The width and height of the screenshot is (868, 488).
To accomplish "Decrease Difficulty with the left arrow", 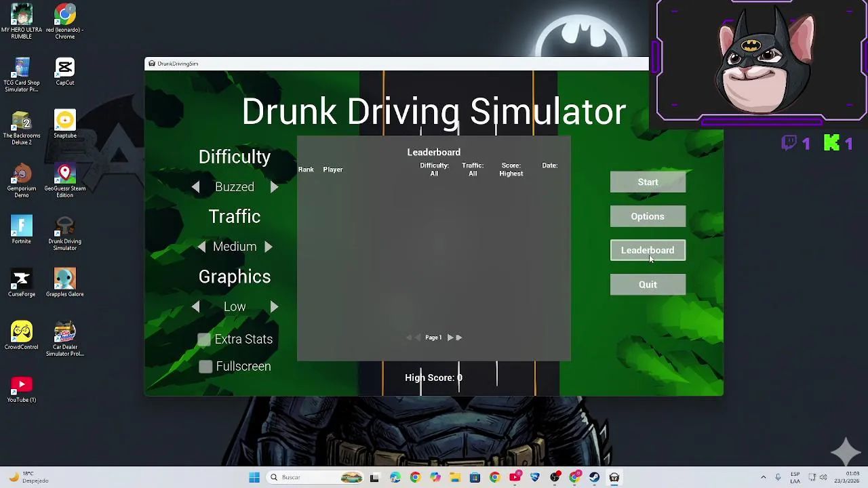I will [x=195, y=187].
